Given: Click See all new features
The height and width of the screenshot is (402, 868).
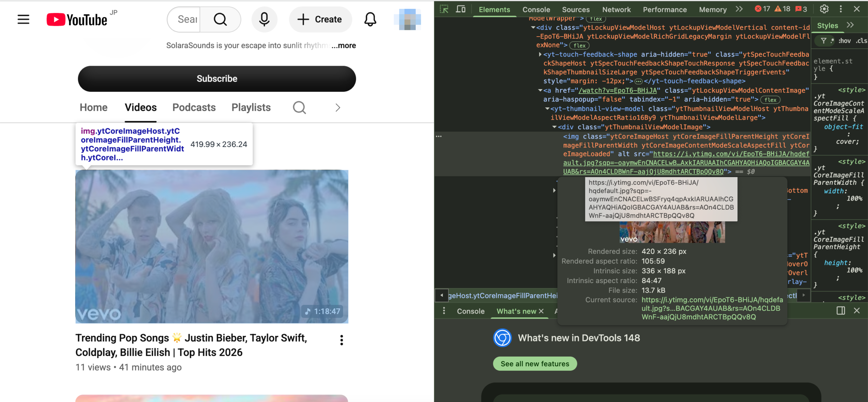Looking at the screenshot, I should [535, 364].
